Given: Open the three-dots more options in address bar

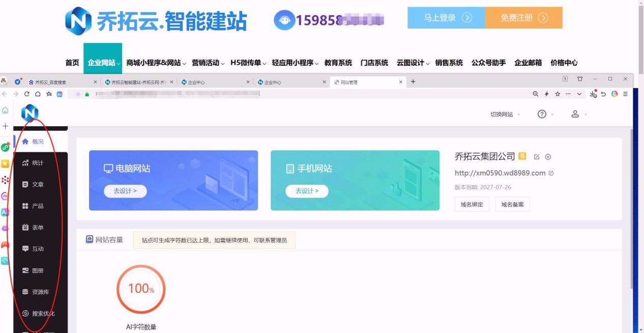Looking at the screenshot, I should pyautogui.click(x=568, y=94).
